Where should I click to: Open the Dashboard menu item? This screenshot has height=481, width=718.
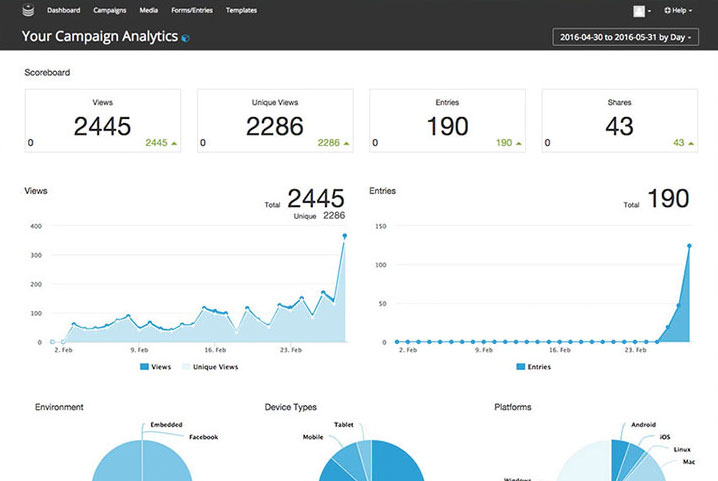pos(64,10)
